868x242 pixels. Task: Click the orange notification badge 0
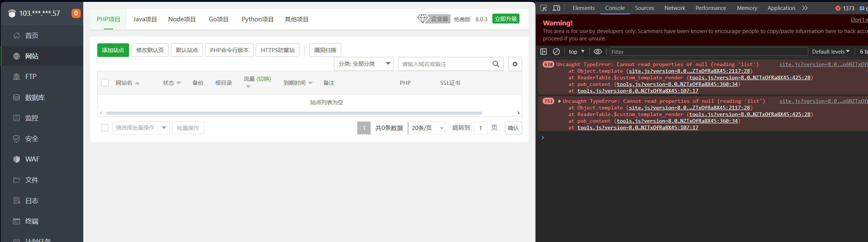tap(76, 13)
